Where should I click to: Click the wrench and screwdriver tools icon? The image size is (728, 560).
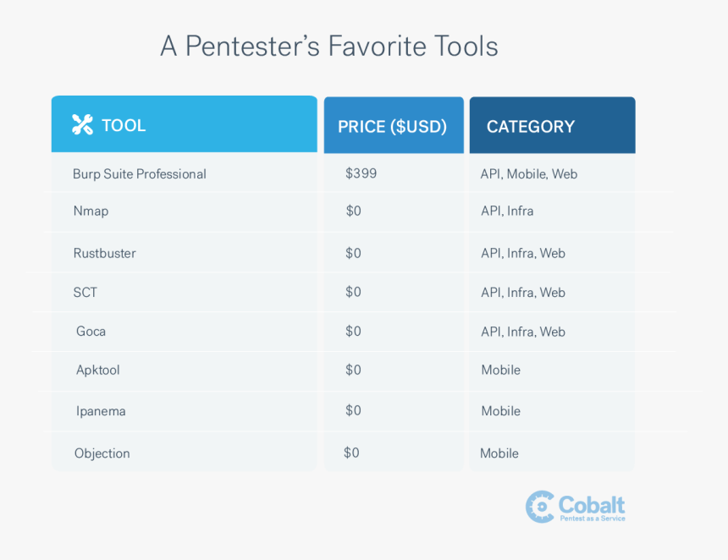point(82,125)
